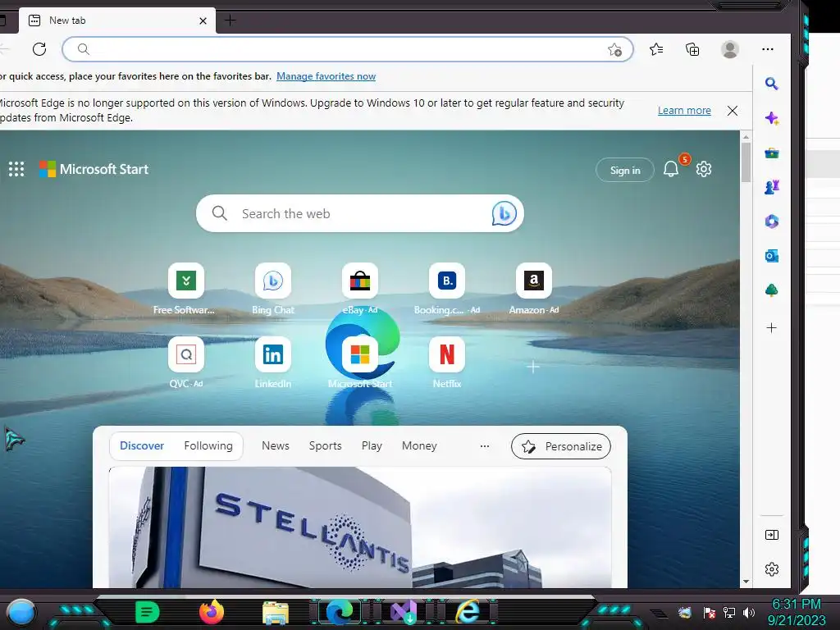The image size is (840, 630).
Task: Open the notifications bell
Action: [671, 169]
